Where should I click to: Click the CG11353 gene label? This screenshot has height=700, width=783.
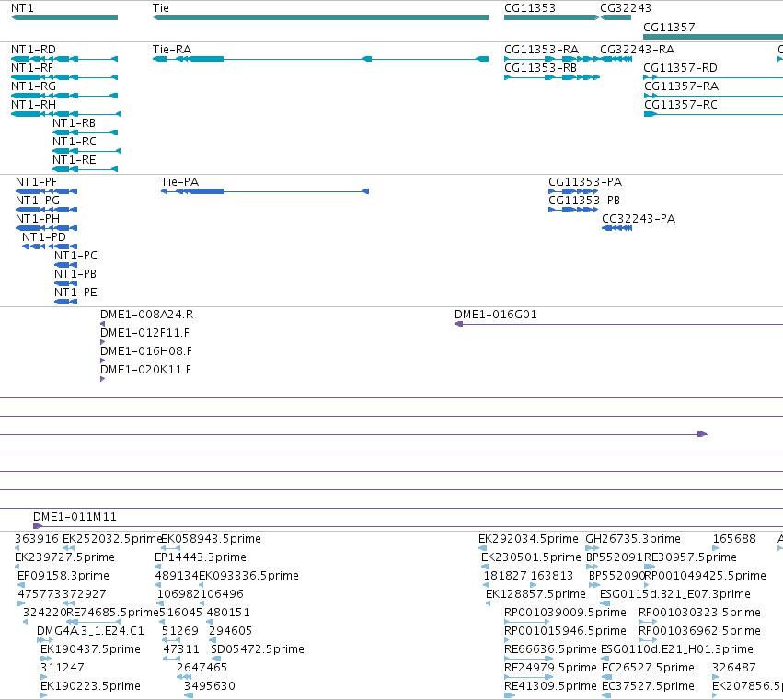click(530, 8)
